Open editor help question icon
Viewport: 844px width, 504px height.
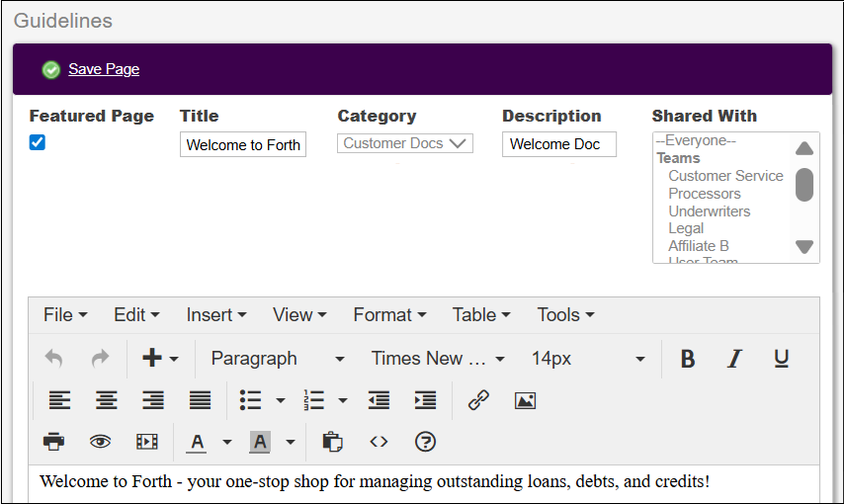pyautogui.click(x=425, y=442)
